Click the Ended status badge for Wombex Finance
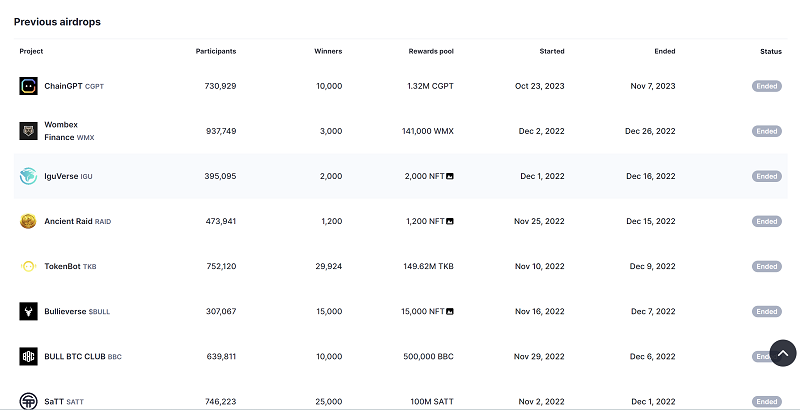The height and width of the screenshot is (410, 800). 766,131
